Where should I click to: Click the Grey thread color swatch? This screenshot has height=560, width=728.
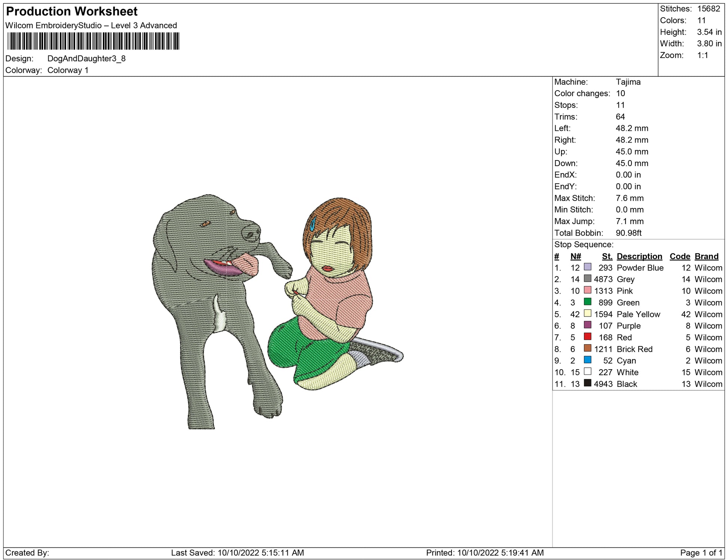click(x=587, y=279)
